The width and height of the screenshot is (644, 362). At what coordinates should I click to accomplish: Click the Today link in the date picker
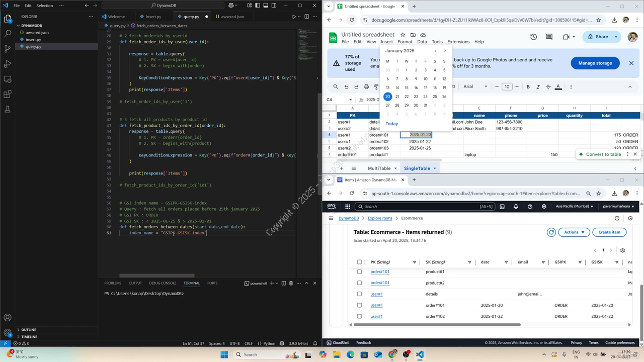(x=391, y=124)
